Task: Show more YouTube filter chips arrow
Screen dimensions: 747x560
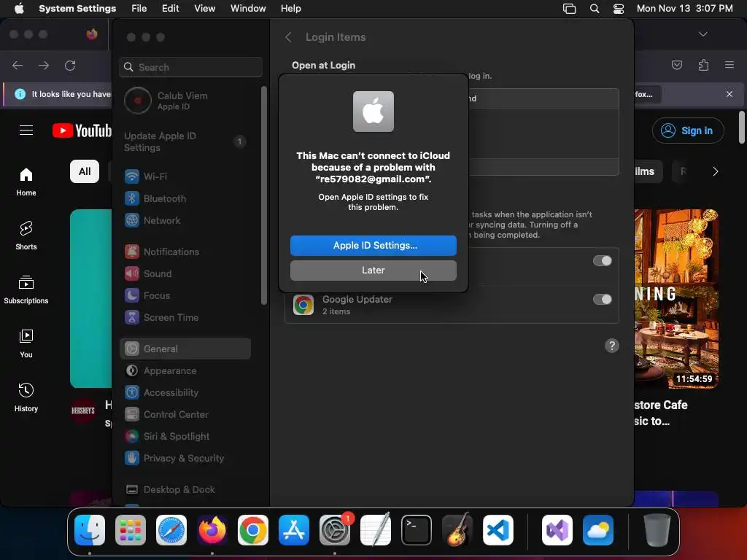Action: tap(715, 171)
